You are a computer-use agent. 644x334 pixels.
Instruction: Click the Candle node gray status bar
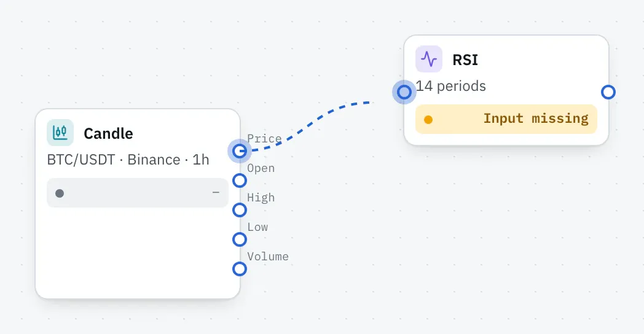pyautogui.click(x=138, y=193)
